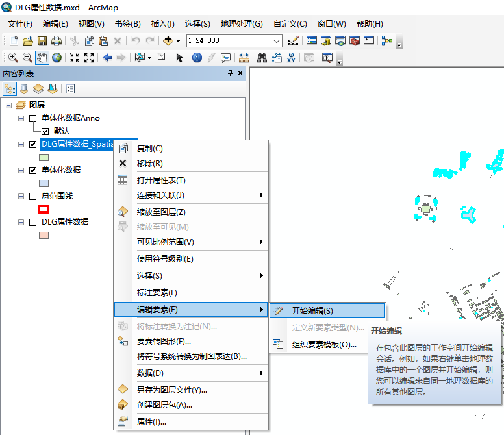504x435 pixels.
Task: Select the Select Elements arrow tool
Action: tap(179, 58)
